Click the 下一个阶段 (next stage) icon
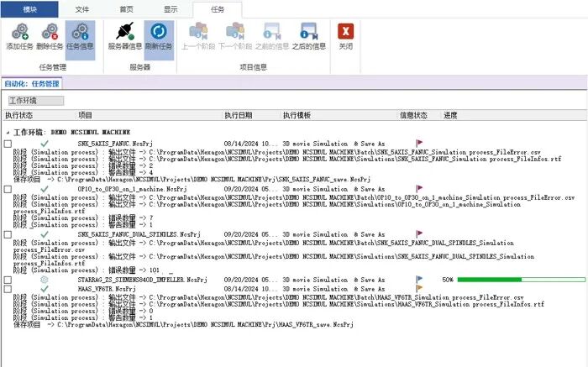This screenshot has height=367, width=588. 235,31
